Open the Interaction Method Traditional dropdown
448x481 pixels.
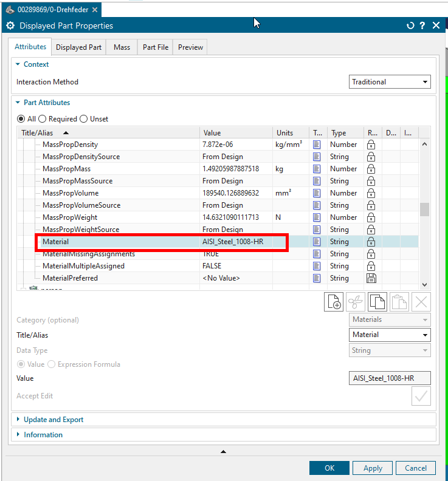390,82
